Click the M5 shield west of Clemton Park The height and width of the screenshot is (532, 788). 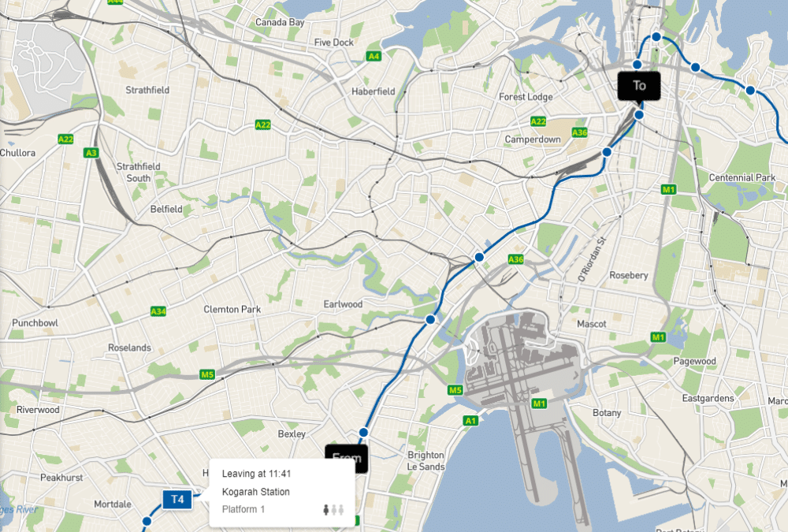(207, 374)
